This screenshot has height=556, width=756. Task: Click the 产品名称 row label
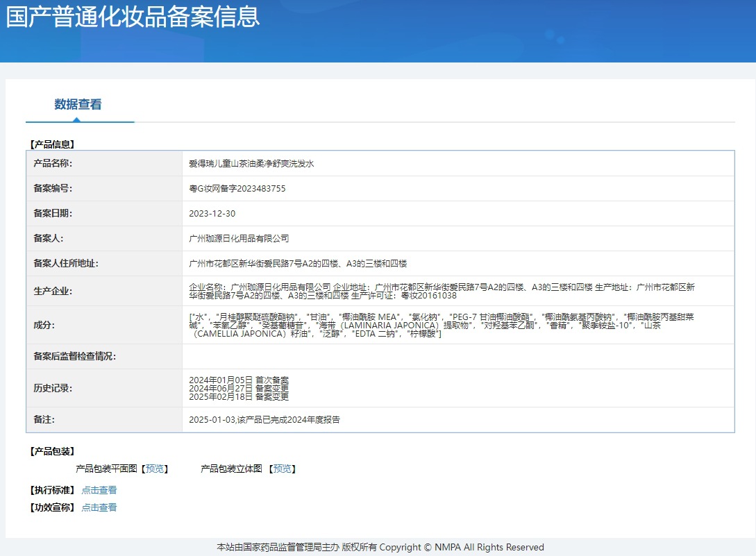53,164
